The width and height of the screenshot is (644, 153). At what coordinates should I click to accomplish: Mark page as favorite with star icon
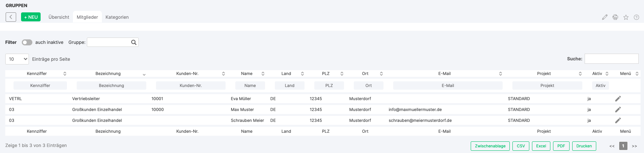click(626, 17)
